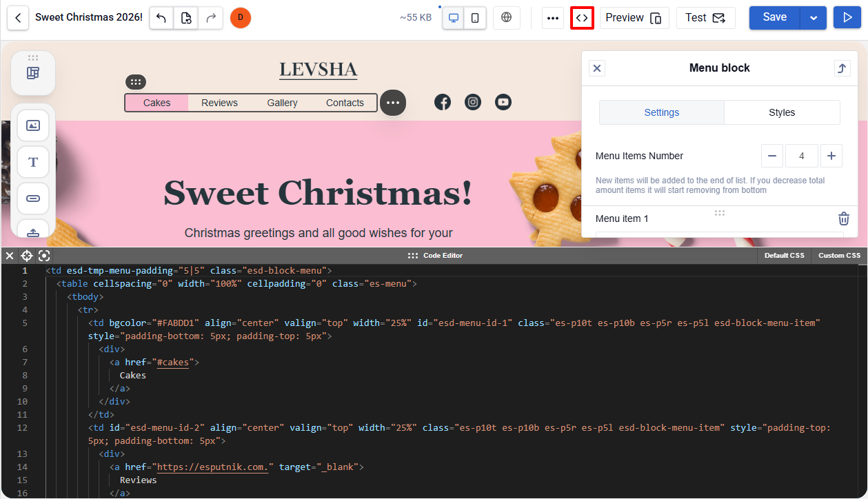Screen dimensions: 868x499
Task: Switch to desktop preview mode
Action: [x=453, y=17]
